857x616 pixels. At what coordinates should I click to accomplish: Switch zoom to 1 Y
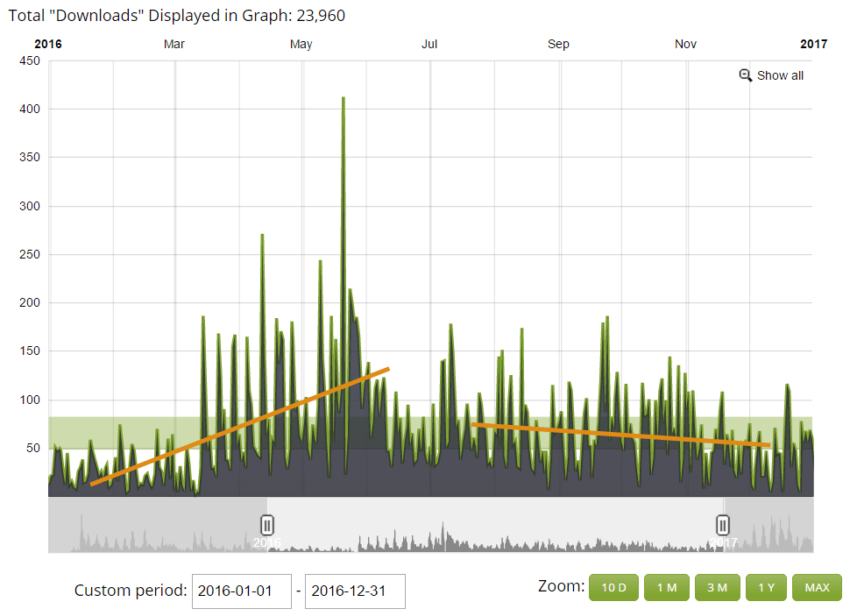tap(766, 587)
